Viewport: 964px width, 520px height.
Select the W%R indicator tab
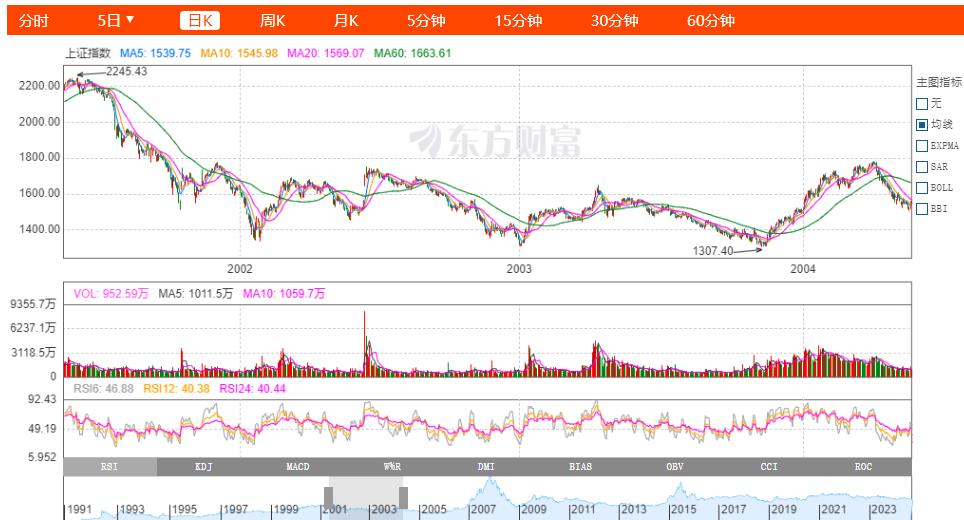pyautogui.click(x=392, y=467)
